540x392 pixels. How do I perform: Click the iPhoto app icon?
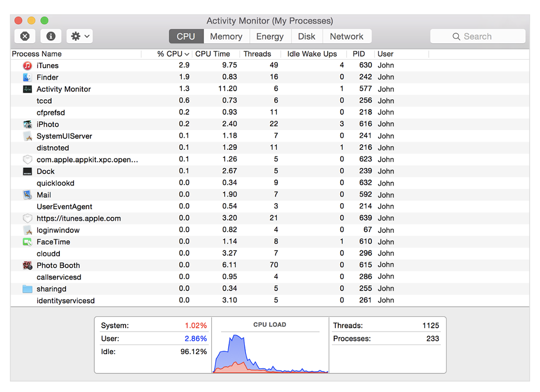pos(27,124)
